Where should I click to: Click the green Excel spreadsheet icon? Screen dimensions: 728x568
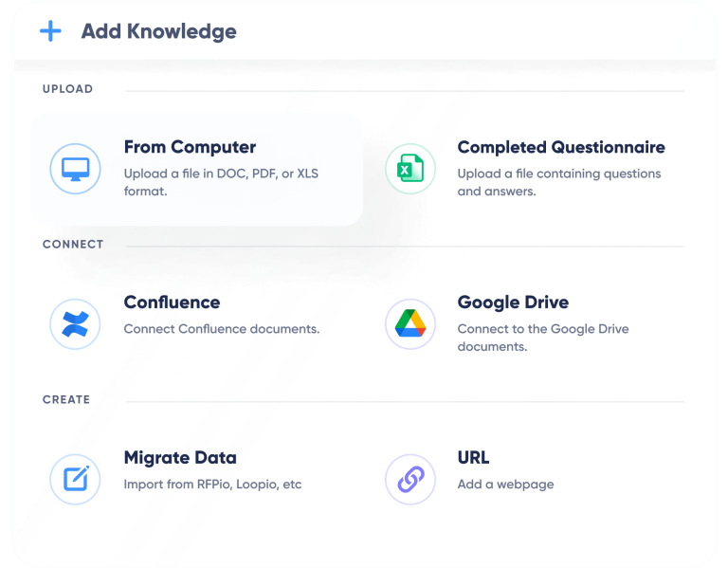[409, 169]
